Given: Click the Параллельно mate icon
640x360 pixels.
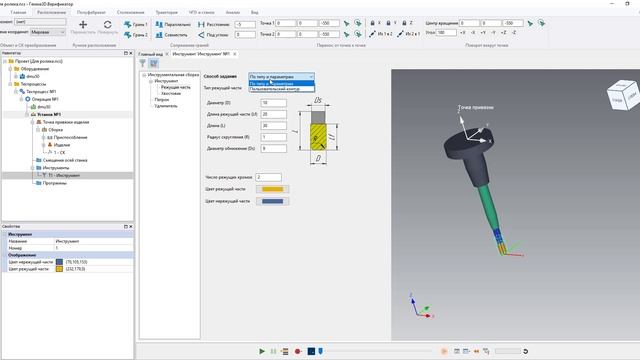Looking at the screenshot, I should [159, 24].
